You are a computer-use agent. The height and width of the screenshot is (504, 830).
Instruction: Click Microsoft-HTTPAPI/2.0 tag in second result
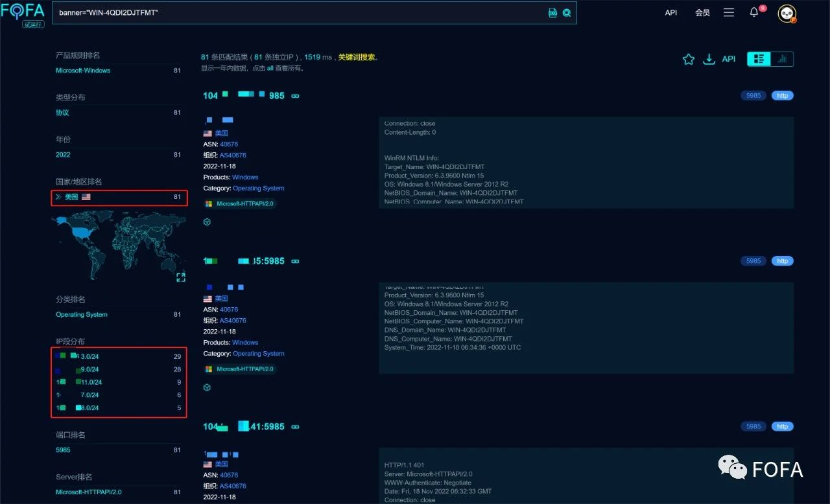(240, 369)
